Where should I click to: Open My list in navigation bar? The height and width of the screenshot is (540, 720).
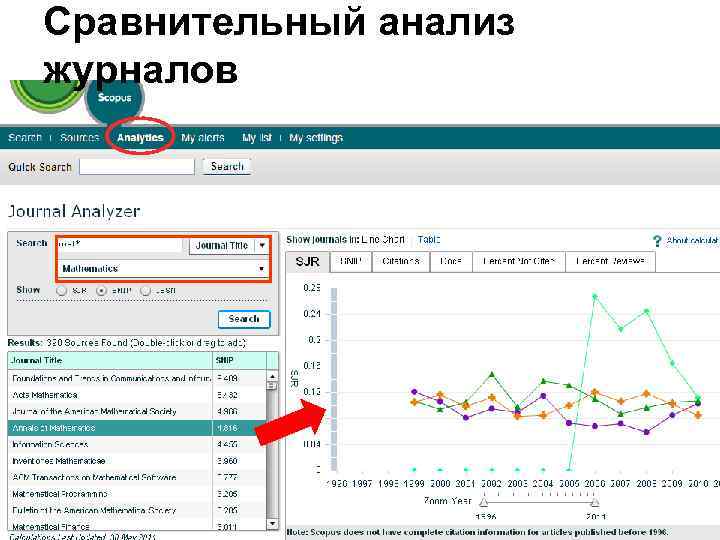point(257,138)
